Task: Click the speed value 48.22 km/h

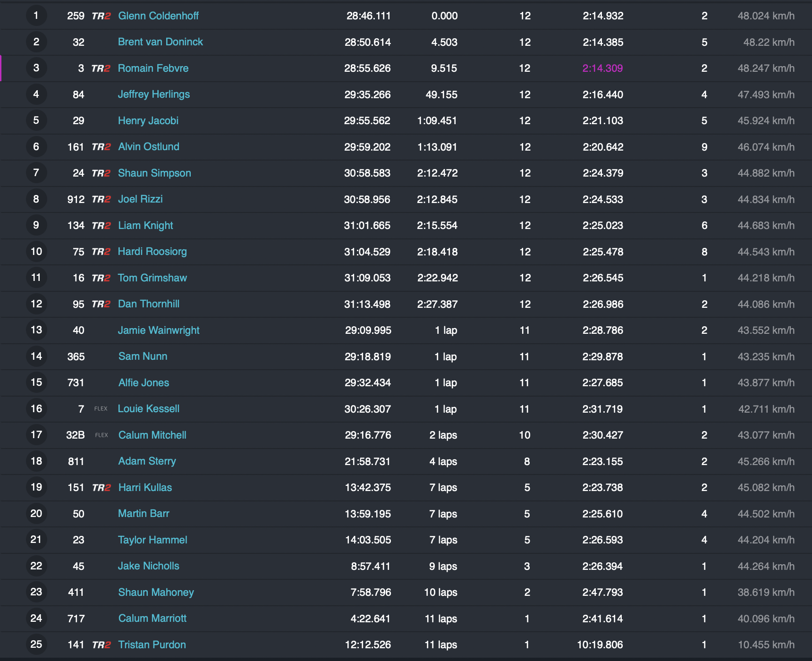Action: (x=769, y=42)
